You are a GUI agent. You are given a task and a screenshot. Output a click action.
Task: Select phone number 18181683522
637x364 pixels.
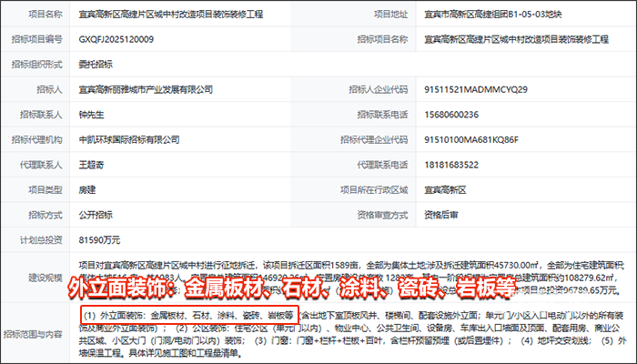point(451,165)
